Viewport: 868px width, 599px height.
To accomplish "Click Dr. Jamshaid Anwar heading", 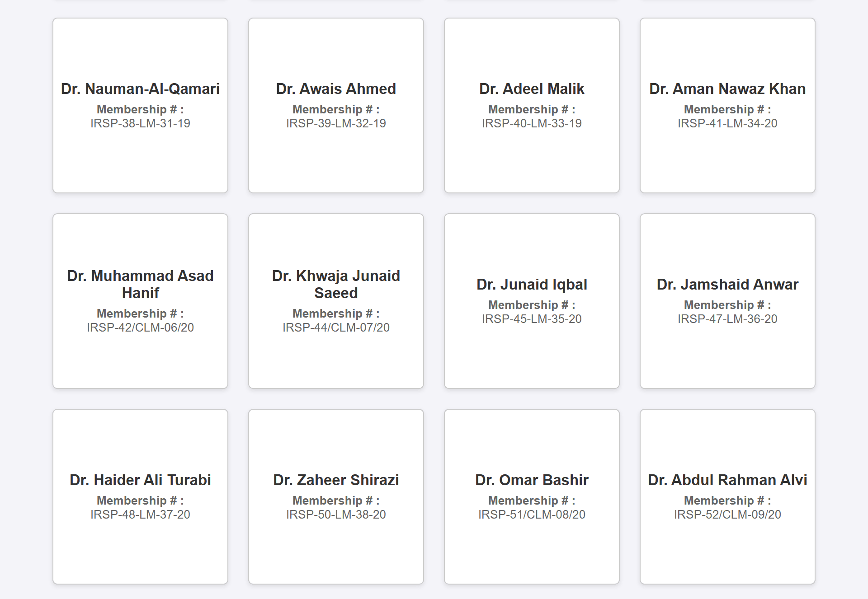I will coord(727,285).
